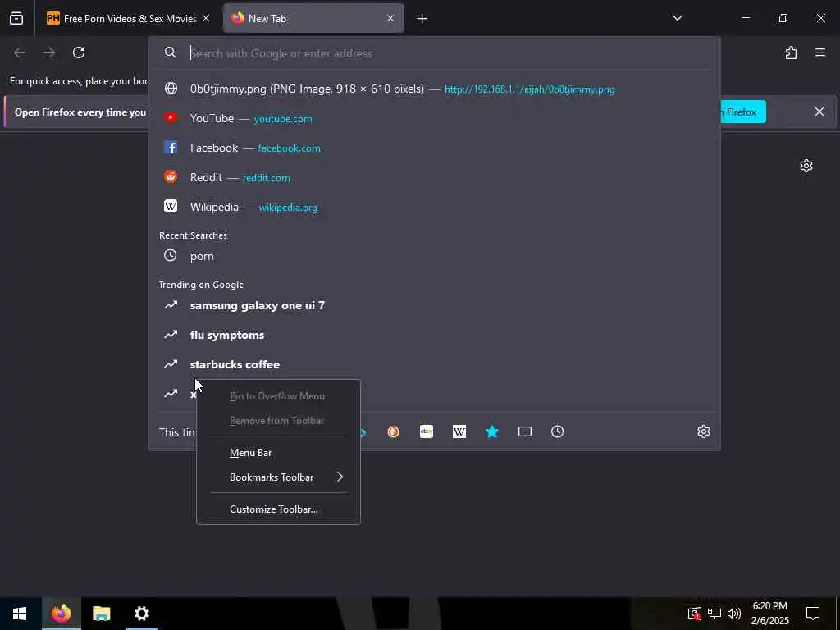Go forward with the forward arrow
Viewport: 840px width, 630px height.
pyautogui.click(x=49, y=52)
